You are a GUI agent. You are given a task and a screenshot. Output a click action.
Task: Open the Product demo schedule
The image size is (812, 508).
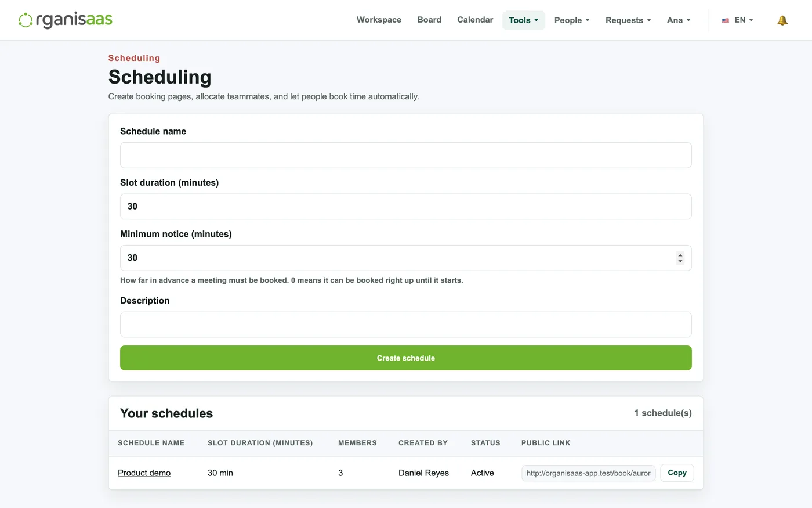(144, 473)
